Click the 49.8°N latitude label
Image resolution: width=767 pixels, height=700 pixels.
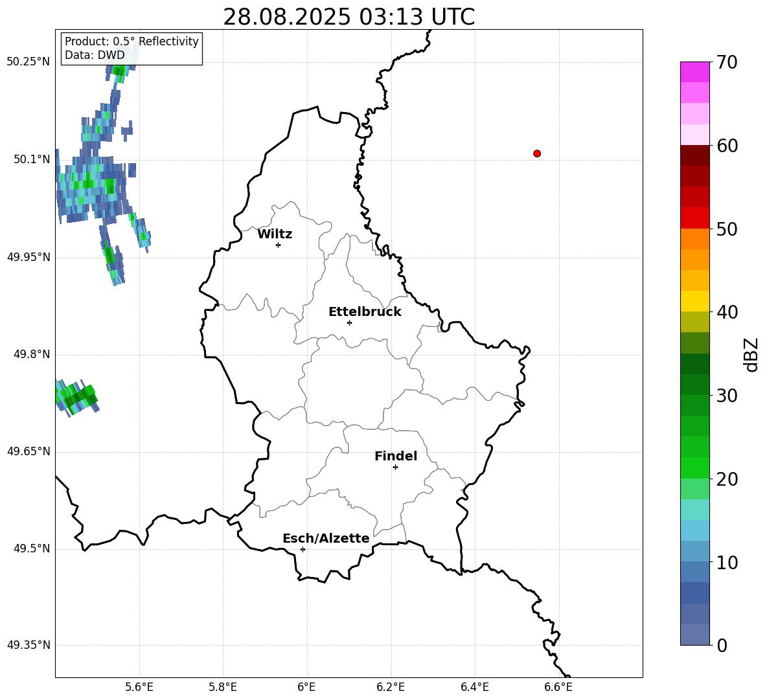click(x=32, y=354)
